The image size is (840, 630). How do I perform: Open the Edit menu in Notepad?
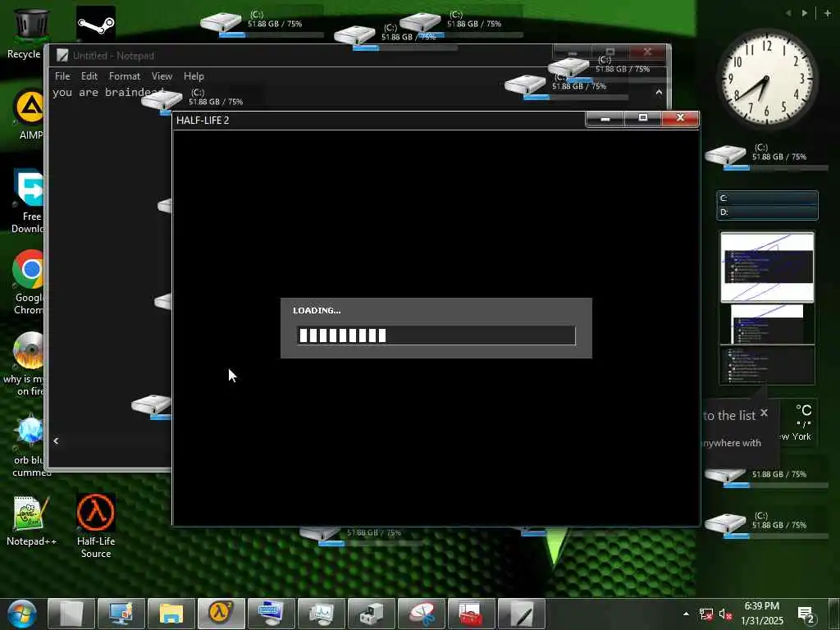click(x=89, y=76)
